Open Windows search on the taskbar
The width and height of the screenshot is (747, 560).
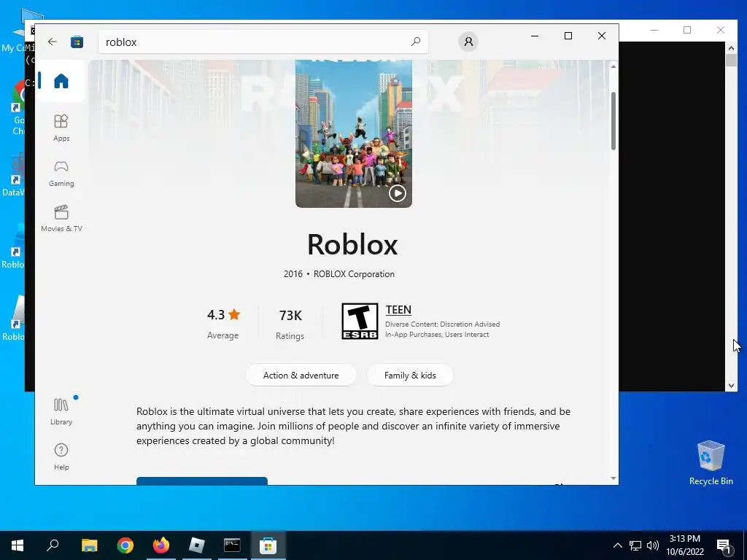(x=53, y=545)
